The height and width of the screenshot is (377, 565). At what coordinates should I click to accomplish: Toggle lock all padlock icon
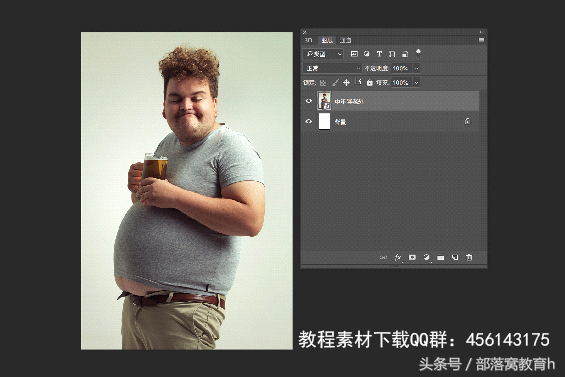pyautogui.click(x=369, y=83)
